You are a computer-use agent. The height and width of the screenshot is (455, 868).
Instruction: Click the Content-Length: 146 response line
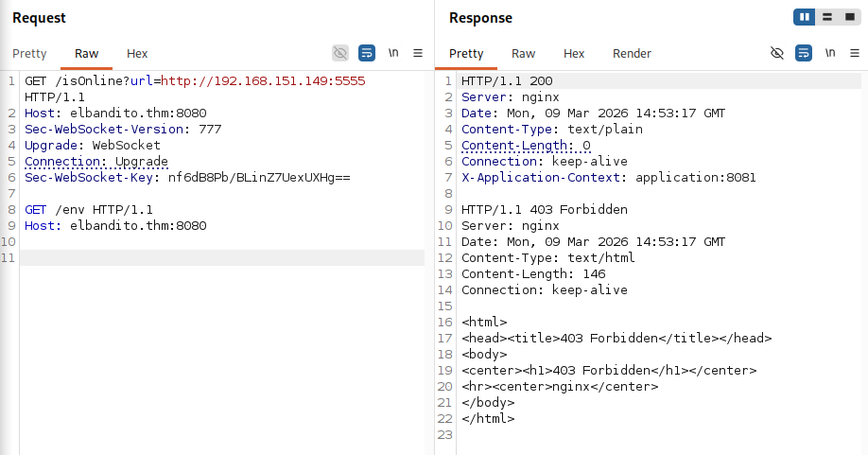[533, 273]
